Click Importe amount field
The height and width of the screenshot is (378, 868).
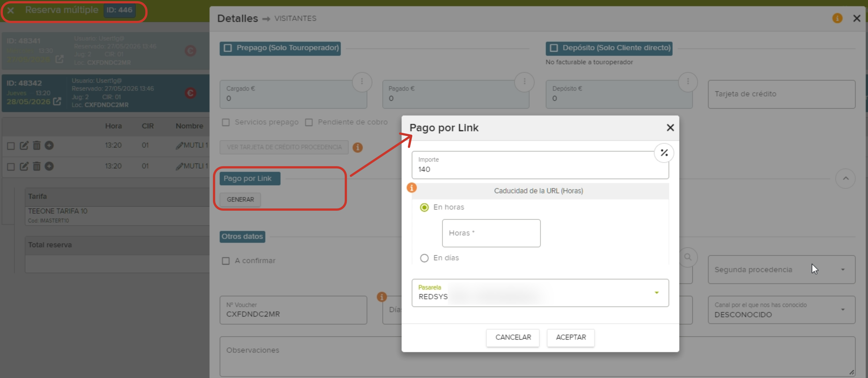tap(540, 165)
